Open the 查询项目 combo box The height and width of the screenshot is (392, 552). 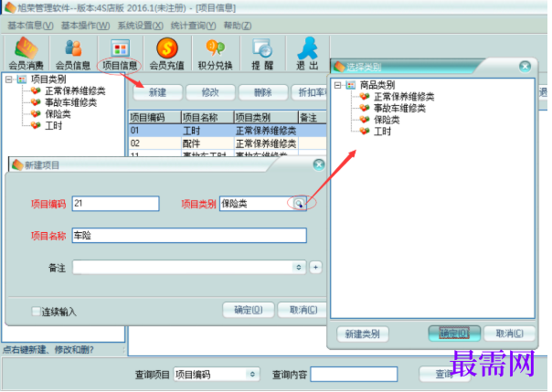pos(217,375)
